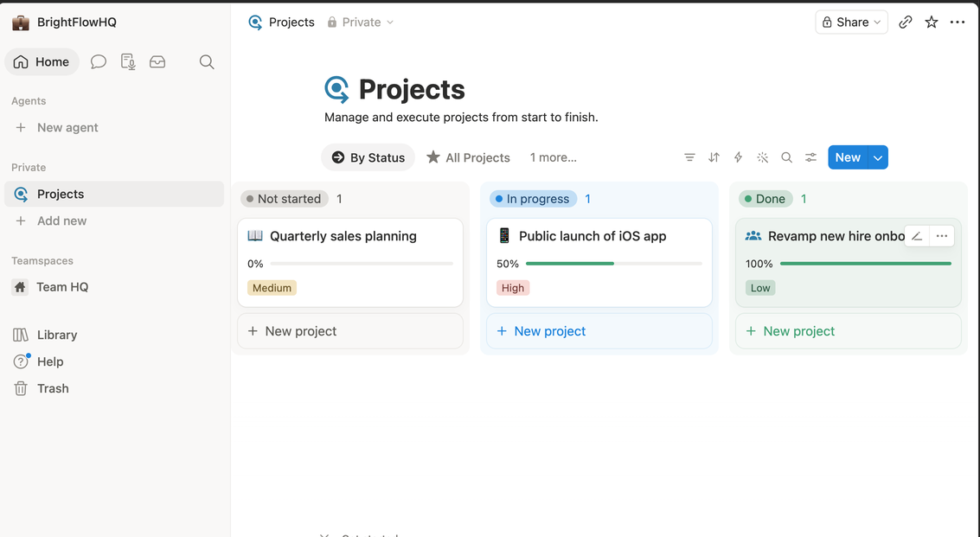
Task: Open the sidebar search magnifier
Action: (x=207, y=62)
